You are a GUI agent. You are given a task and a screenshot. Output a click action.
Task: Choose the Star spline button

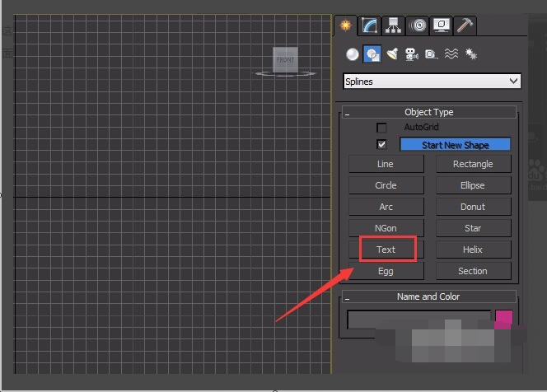coord(474,228)
